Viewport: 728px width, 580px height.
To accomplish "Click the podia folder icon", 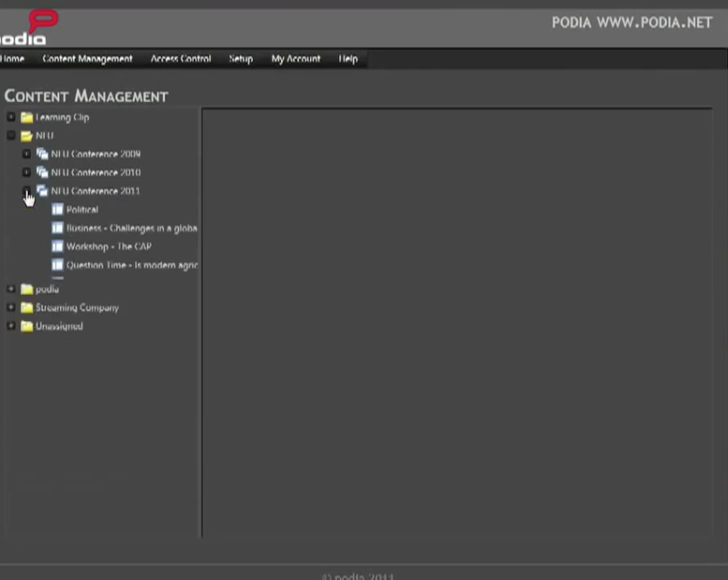I will point(27,289).
